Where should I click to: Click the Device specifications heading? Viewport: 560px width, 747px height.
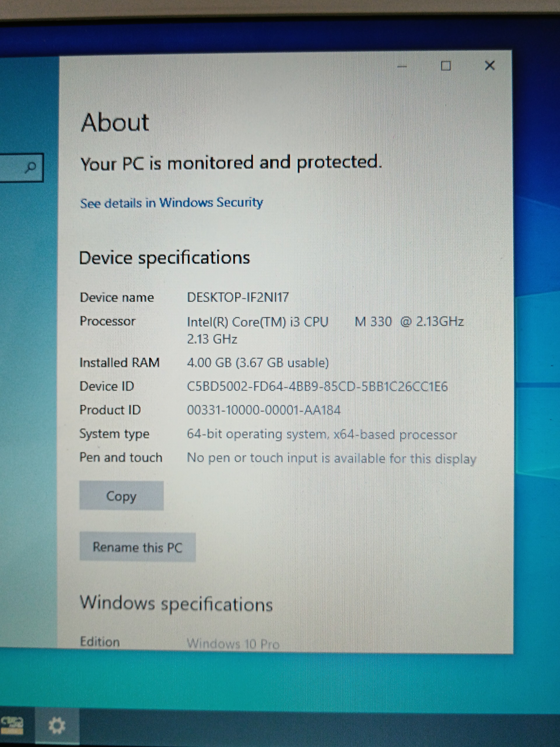(164, 258)
